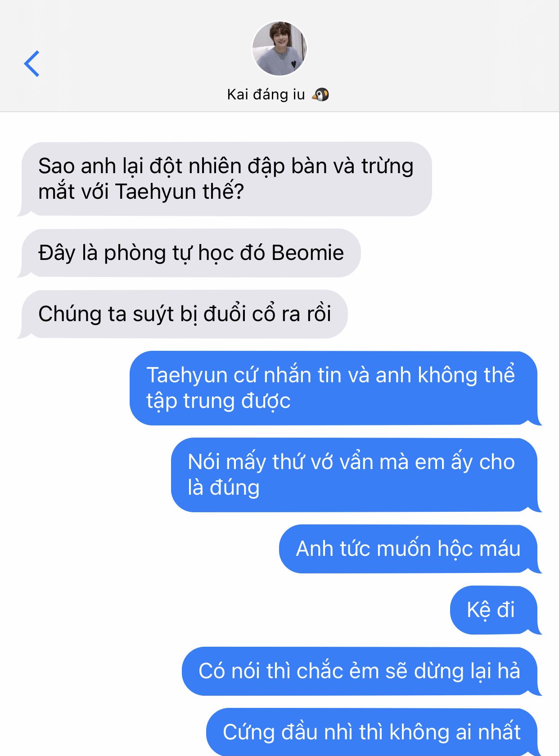Viewport: 559px width, 756px height.
Task: Tap message 'Có nói thì chắc ẻm'
Action: tap(362, 671)
